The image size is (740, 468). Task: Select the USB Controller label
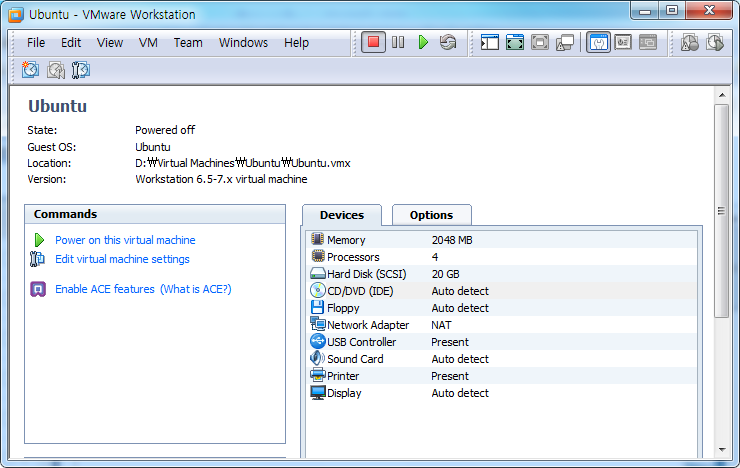coord(362,342)
